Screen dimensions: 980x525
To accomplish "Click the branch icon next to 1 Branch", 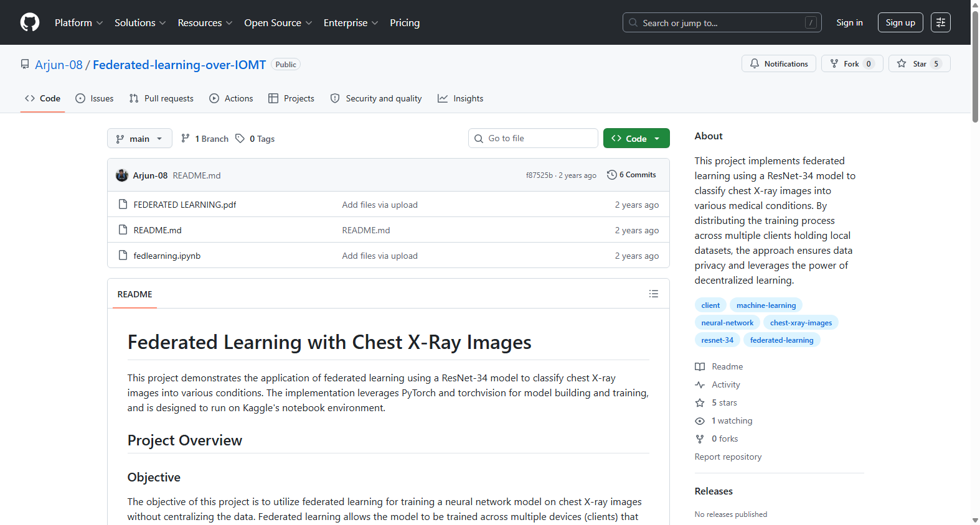I will pyautogui.click(x=186, y=138).
